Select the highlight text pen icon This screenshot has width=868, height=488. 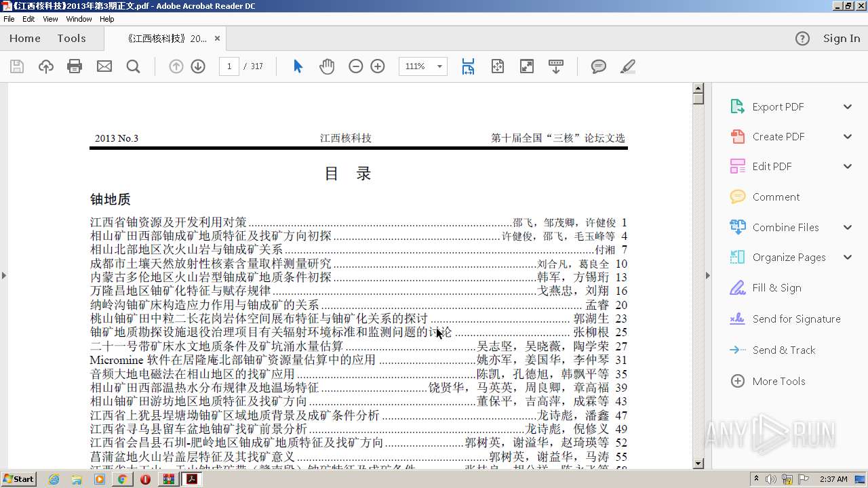pyautogui.click(x=628, y=66)
